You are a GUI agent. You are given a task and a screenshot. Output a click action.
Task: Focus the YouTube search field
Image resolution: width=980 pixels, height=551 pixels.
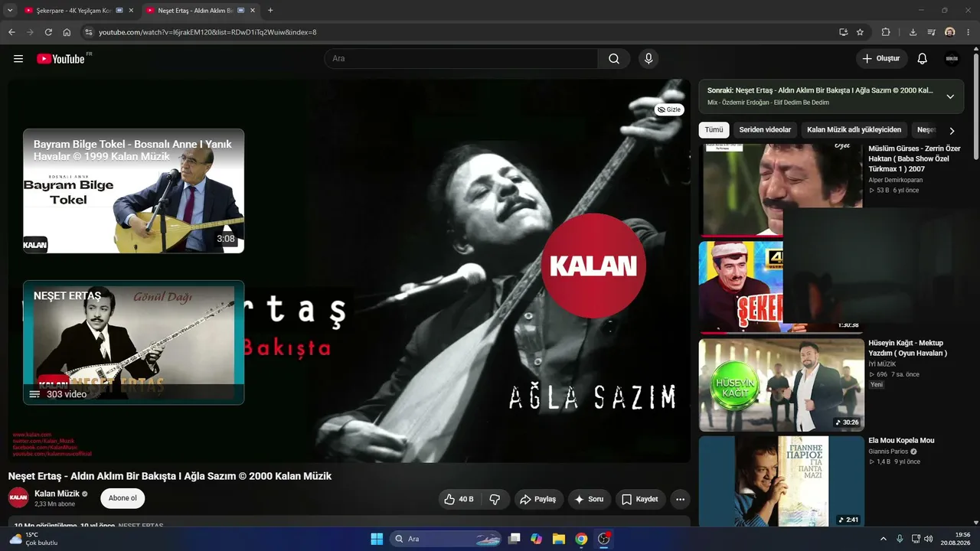point(461,59)
